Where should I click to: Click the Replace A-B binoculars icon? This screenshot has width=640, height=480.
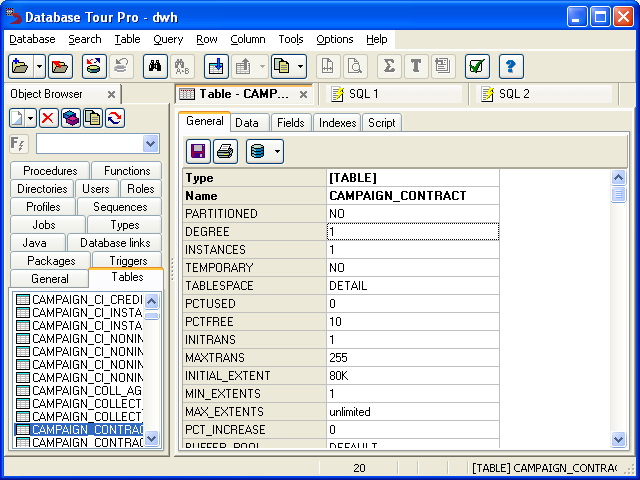coord(182,66)
